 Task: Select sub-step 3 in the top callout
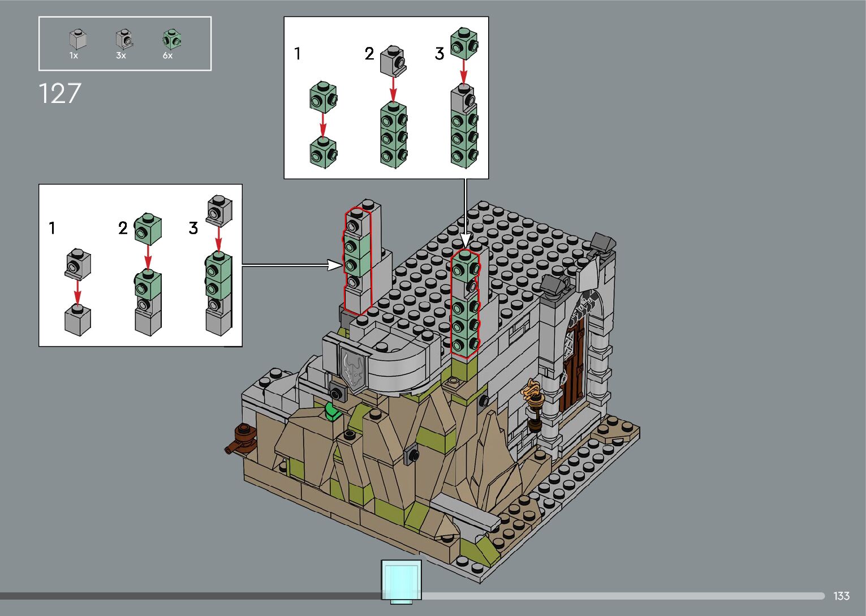point(440,54)
